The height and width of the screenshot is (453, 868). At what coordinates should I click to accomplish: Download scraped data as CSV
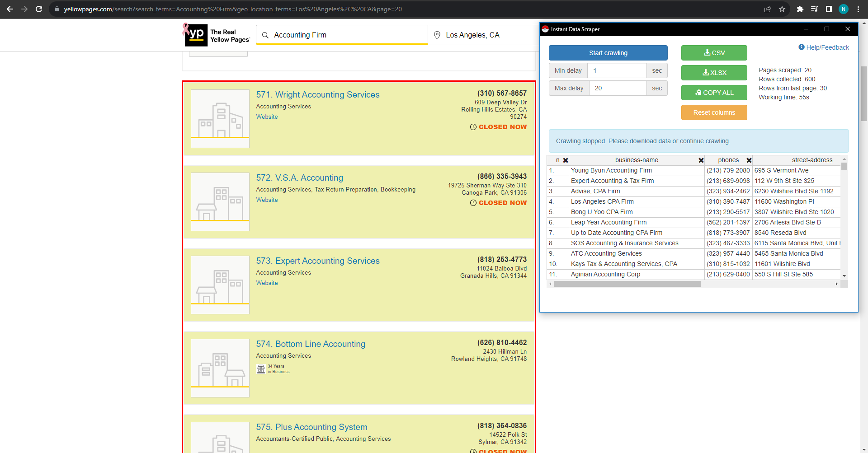click(x=714, y=53)
